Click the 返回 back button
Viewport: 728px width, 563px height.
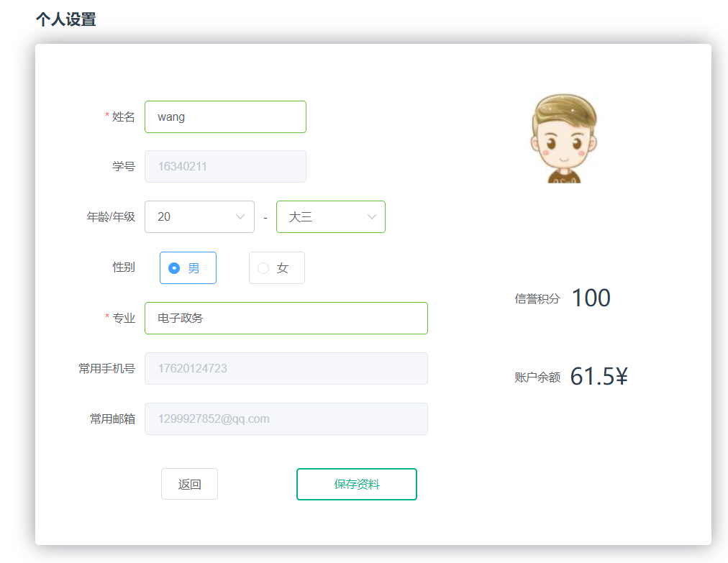coord(189,484)
